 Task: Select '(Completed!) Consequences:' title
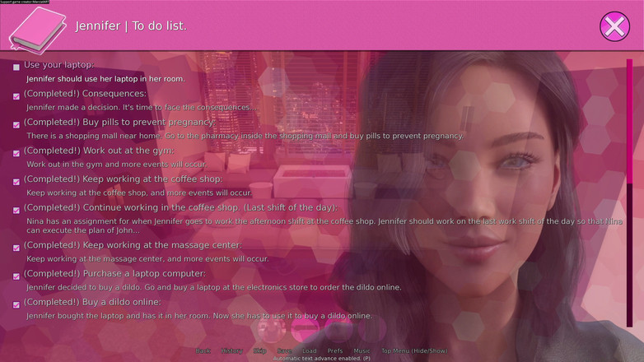pos(85,94)
